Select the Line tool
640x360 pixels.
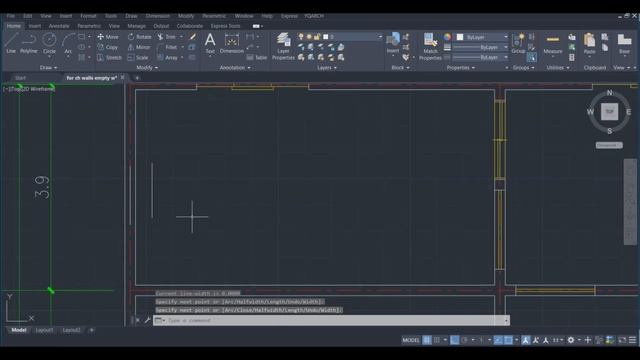coord(11,43)
